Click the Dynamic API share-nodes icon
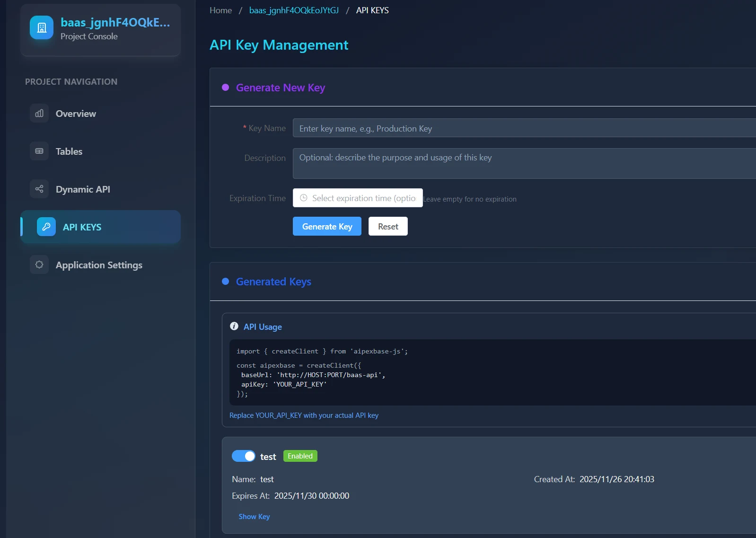Viewport: 756px width, 538px height. [x=39, y=189]
